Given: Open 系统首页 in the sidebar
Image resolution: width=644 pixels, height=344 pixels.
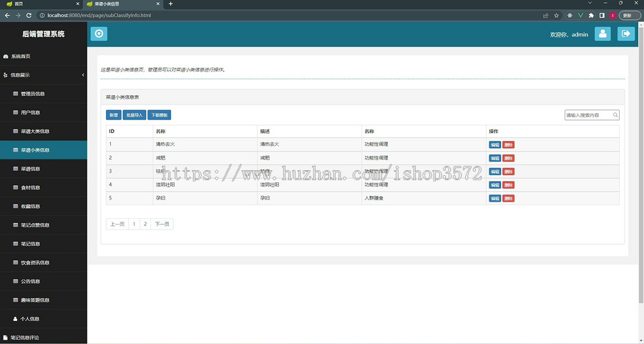Looking at the screenshot, I should [43, 56].
